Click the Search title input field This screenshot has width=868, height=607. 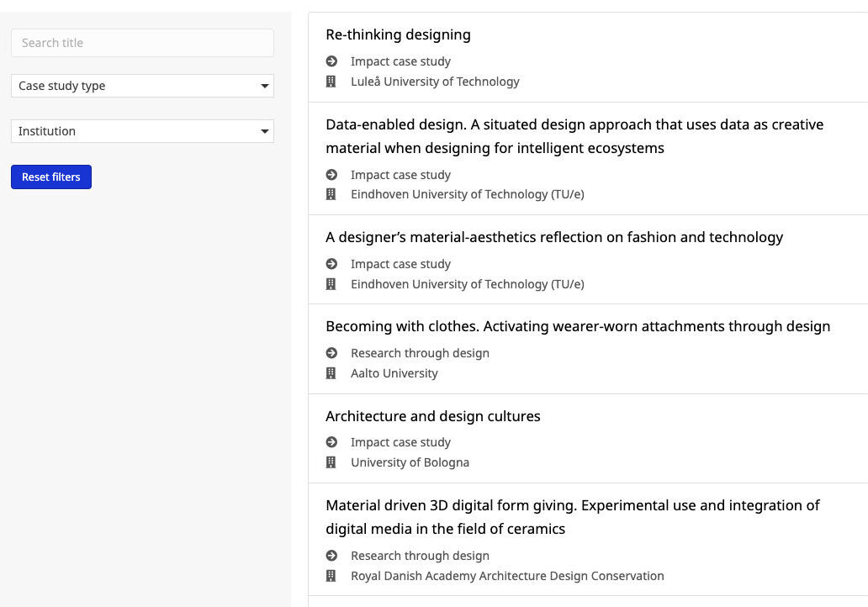[x=142, y=43]
